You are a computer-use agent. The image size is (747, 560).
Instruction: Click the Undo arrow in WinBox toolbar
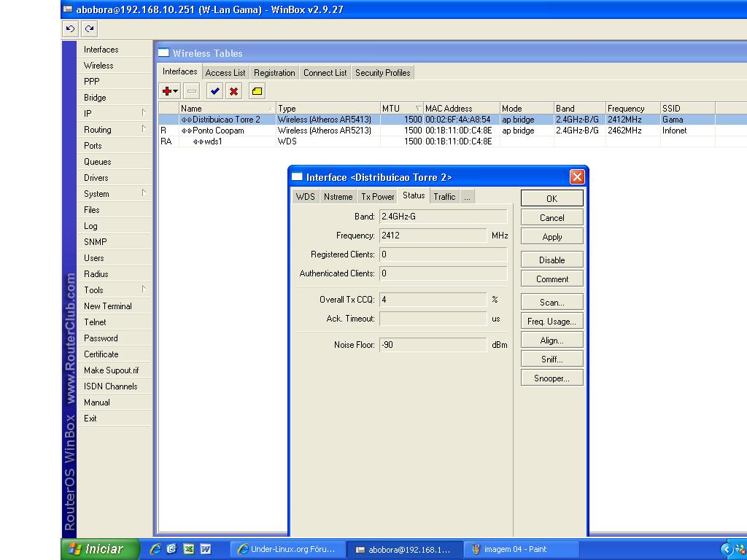pos(70,29)
